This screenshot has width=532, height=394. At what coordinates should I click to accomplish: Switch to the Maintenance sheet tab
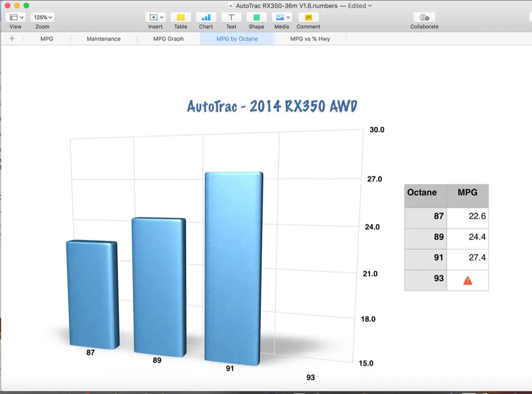(x=103, y=38)
